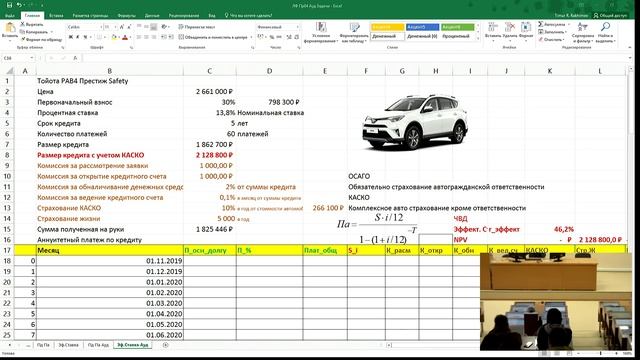Toggle italic formatting К
The width and height of the screenshot is (640, 360).
pos(78,37)
